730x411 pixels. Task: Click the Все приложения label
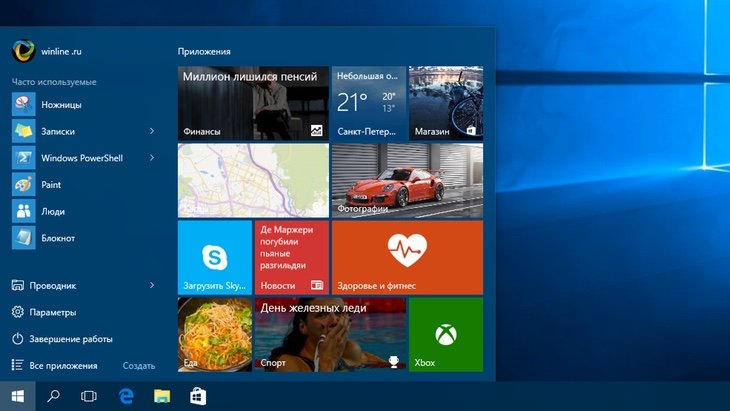click(63, 366)
